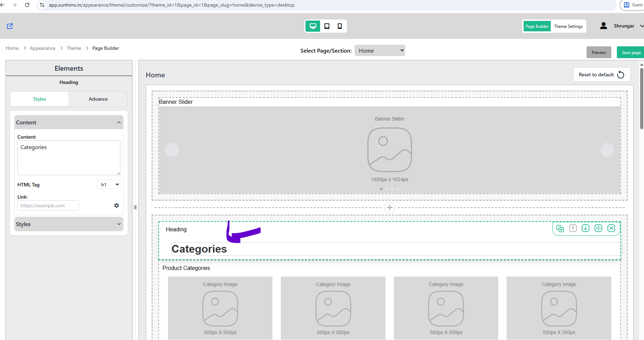
Task: Open the Theme Settings tab
Action: [x=568, y=26]
